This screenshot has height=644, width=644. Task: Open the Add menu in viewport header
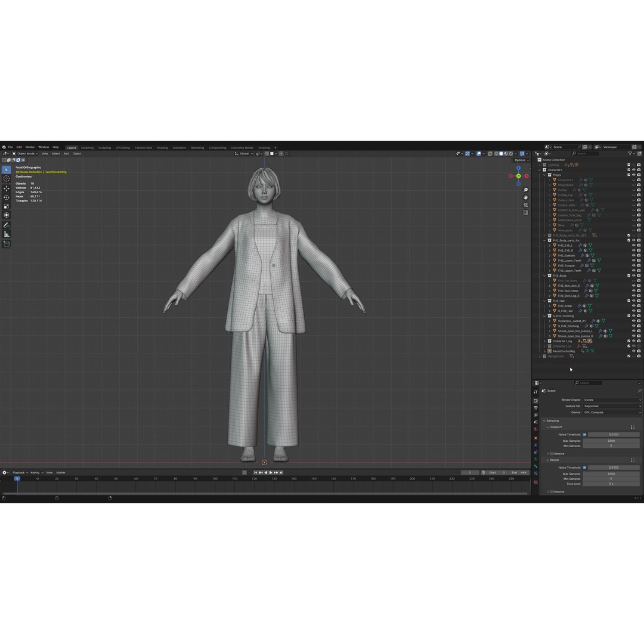coord(66,154)
